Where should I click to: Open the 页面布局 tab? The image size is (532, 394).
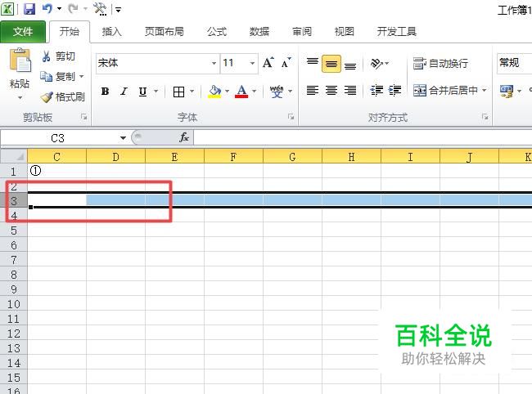(165, 32)
